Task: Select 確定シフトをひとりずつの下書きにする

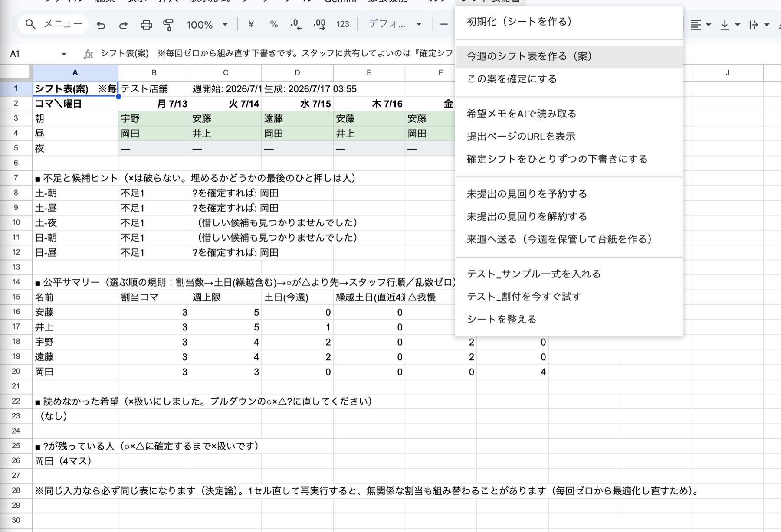Action: (x=569, y=159)
